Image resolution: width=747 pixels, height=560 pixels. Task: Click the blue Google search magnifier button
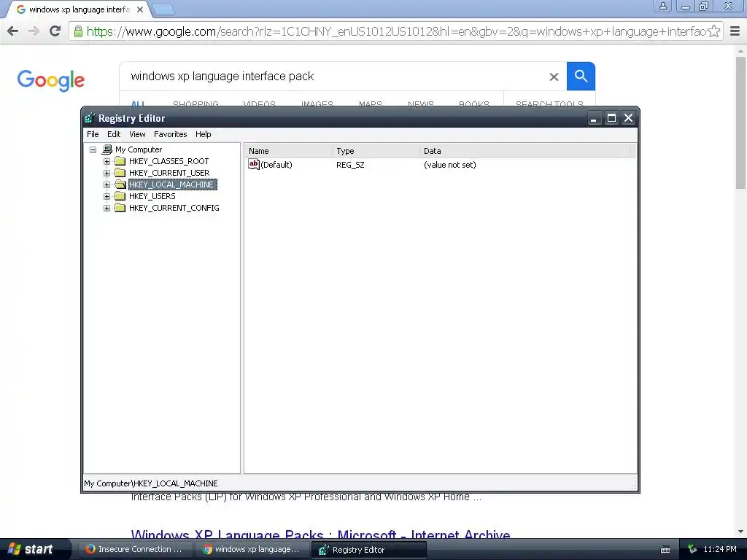click(x=581, y=76)
